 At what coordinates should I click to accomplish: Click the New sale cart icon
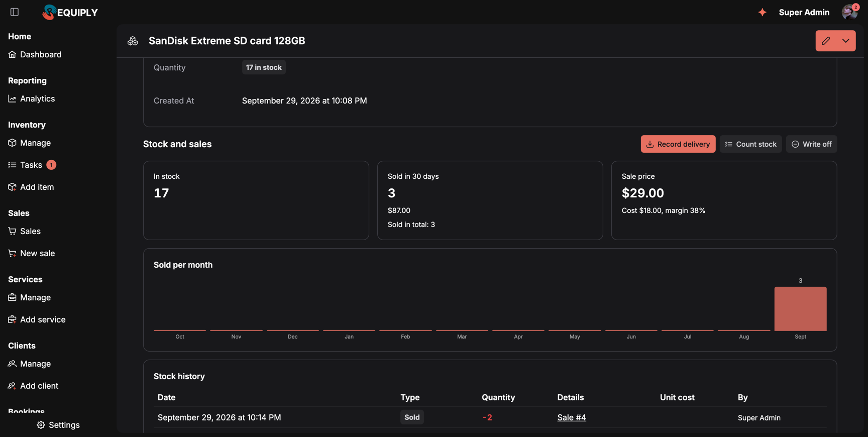12,253
